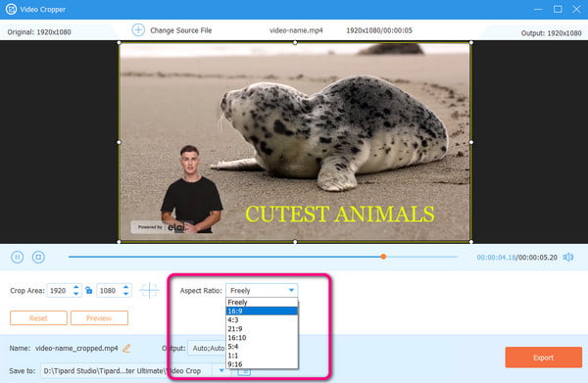Mute the volume speaker icon
The image size is (588, 383).
(568, 257)
